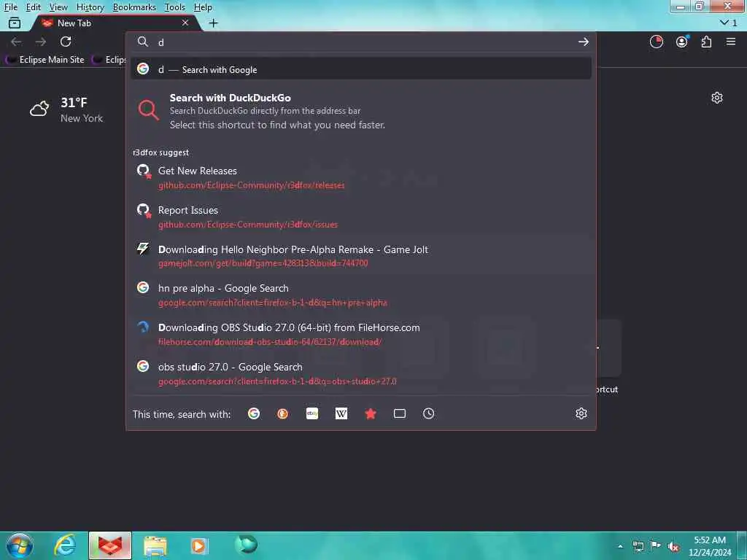Open File Explorer from taskbar
This screenshot has height=560, width=747.
click(155, 545)
